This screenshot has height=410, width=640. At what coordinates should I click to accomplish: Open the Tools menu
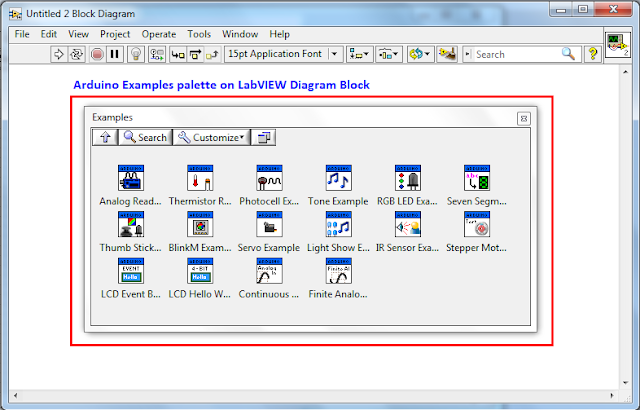pyautogui.click(x=199, y=34)
